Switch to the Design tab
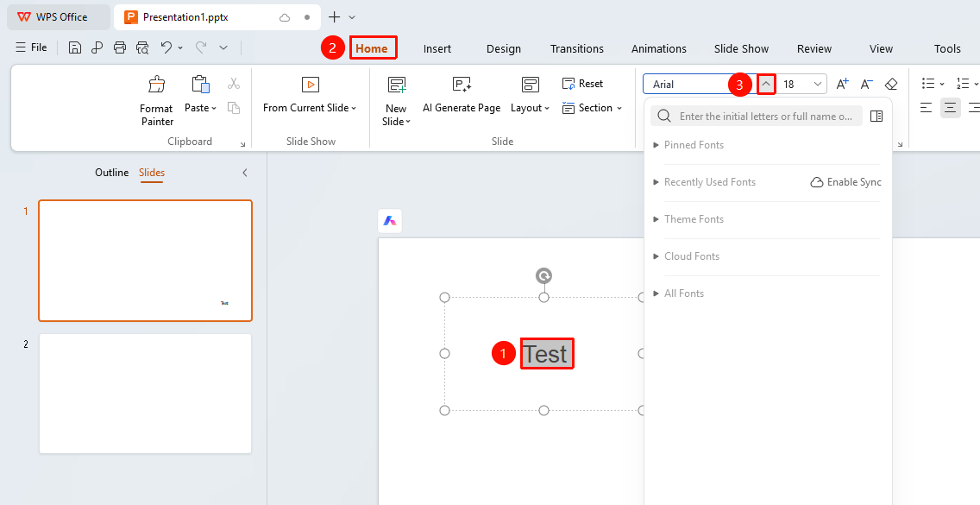 click(x=503, y=49)
